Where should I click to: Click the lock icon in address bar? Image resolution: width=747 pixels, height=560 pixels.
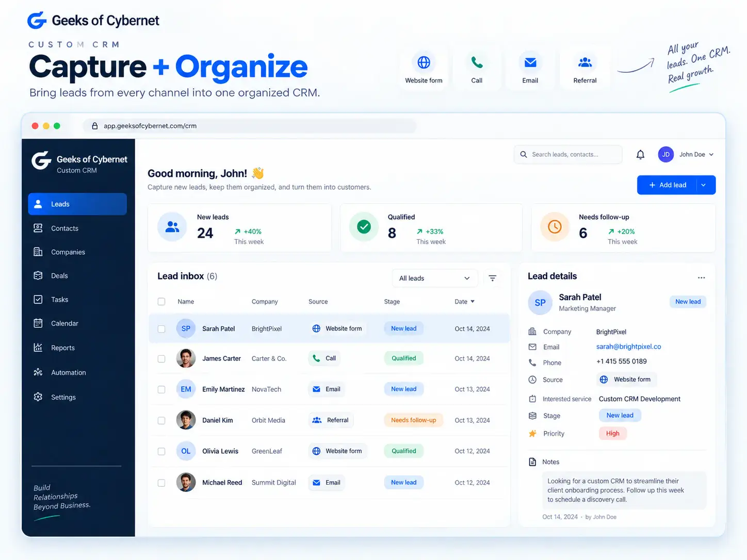(94, 126)
